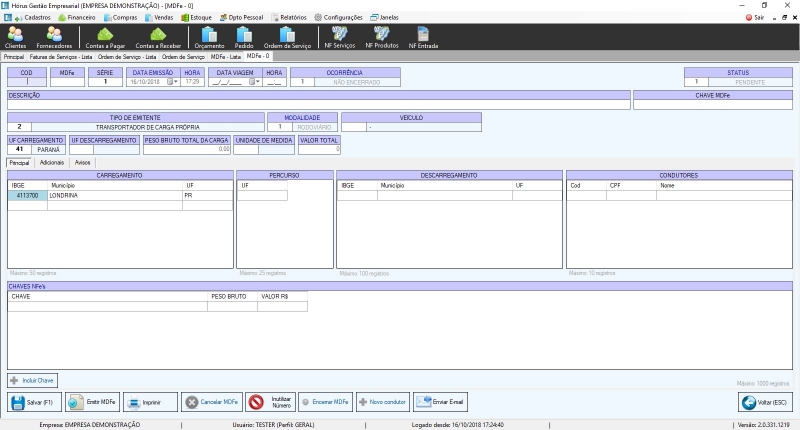This screenshot has width=800, height=430.
Task: Click Enviar E-mail button
Action: [x=440, y=402]
